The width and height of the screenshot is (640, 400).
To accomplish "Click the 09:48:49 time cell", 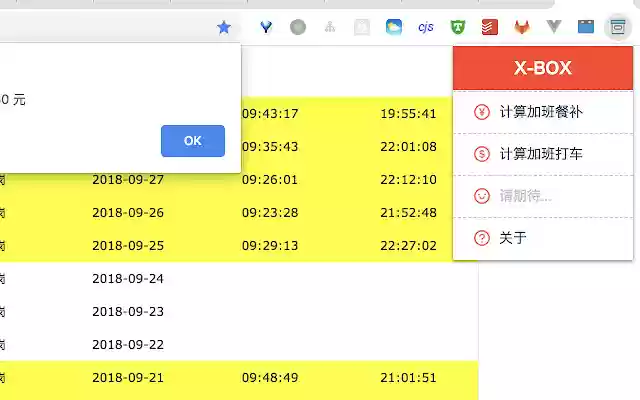I will coord(270,378).
